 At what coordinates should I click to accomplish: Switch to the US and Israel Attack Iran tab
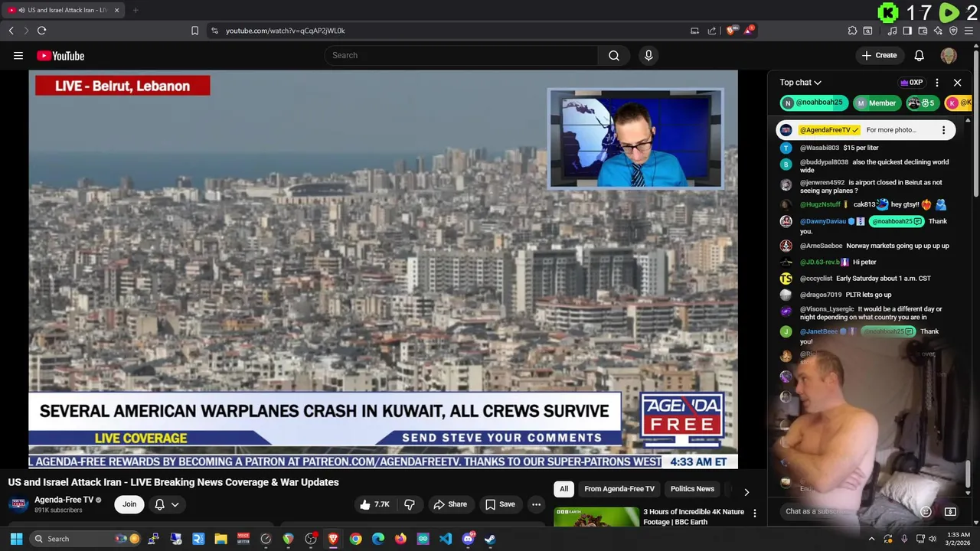click(x=61, y=10)
